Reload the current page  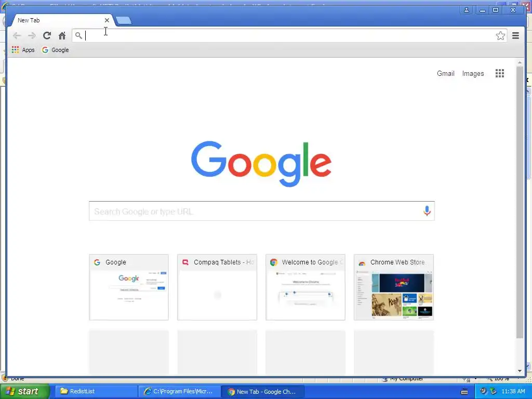[47, 36]
